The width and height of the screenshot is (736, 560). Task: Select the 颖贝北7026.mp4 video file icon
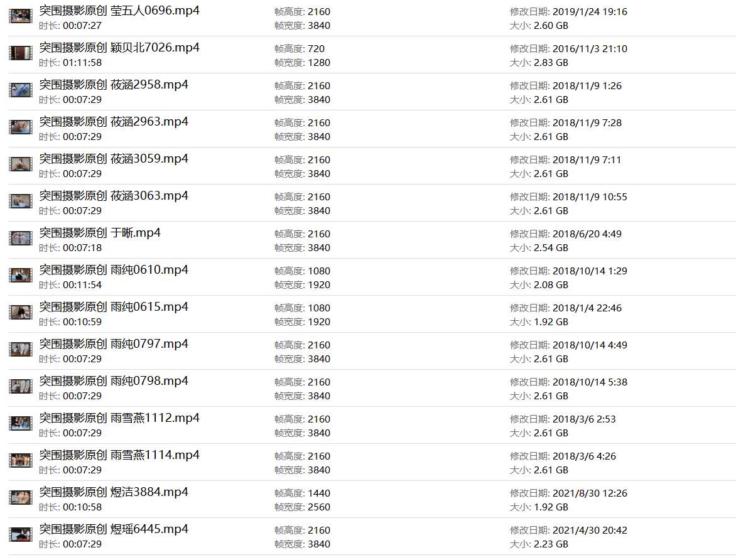point(20,53)
